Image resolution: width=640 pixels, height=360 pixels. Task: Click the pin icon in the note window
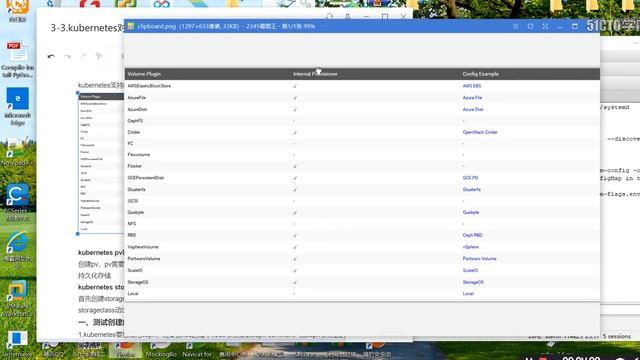(x=348, y=17)
